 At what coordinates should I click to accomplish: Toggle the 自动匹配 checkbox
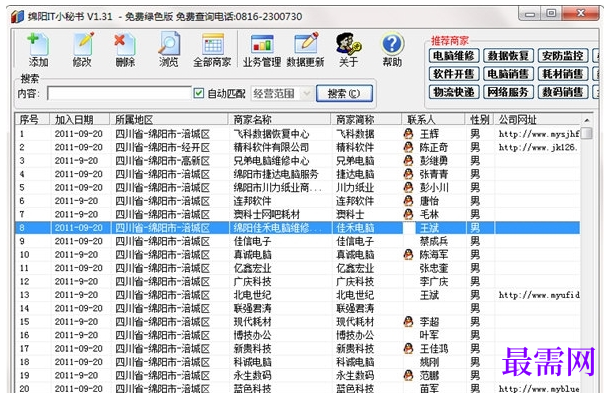tap(199, 93)
